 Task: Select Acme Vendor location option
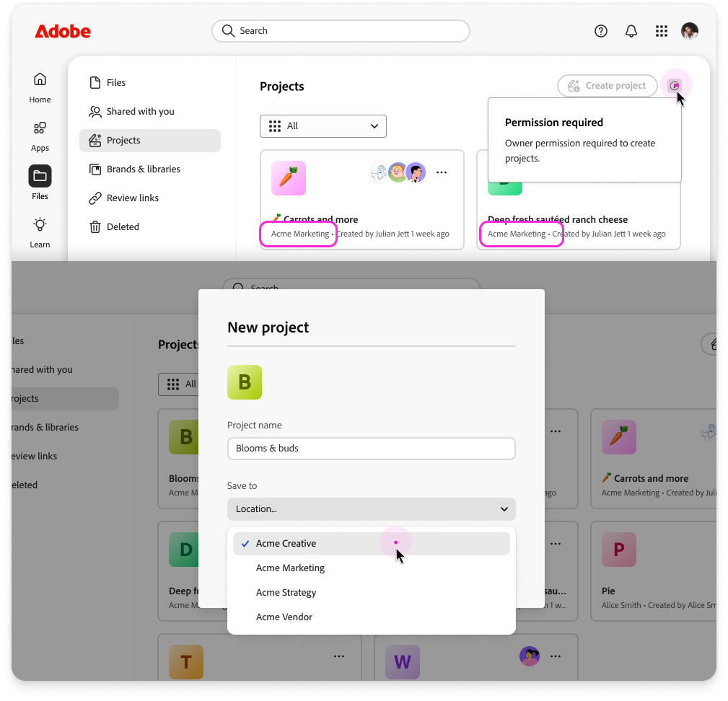tap(371, 617)
